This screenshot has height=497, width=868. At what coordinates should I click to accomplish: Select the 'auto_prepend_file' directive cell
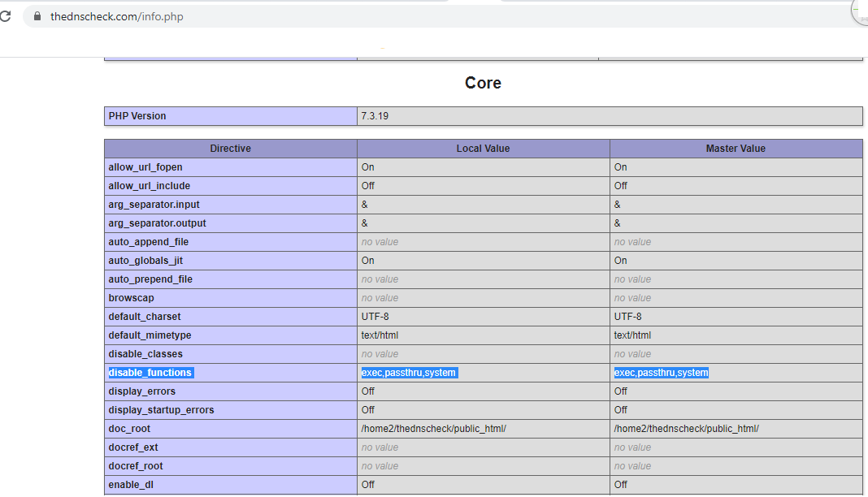click(231, 279)
